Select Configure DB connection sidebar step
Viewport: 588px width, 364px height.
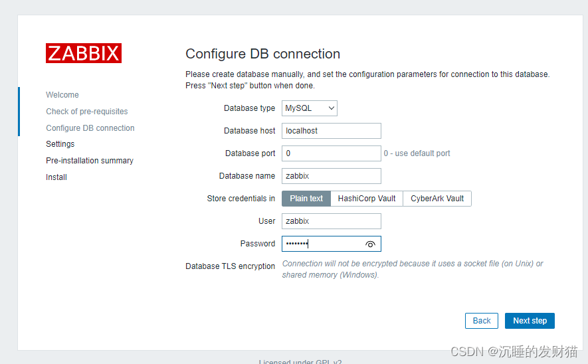90,128
